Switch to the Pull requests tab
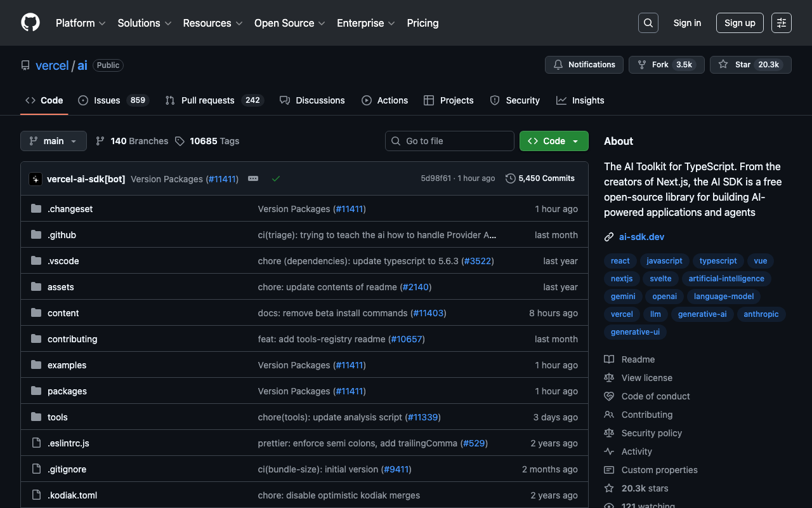 pyautogui.click(x=207, y=100)
